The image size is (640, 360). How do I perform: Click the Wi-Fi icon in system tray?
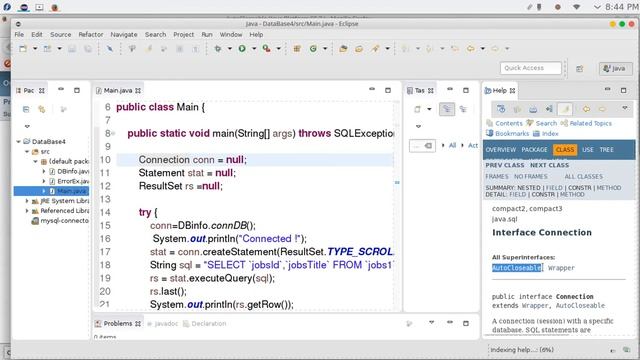tap(576, 7)
